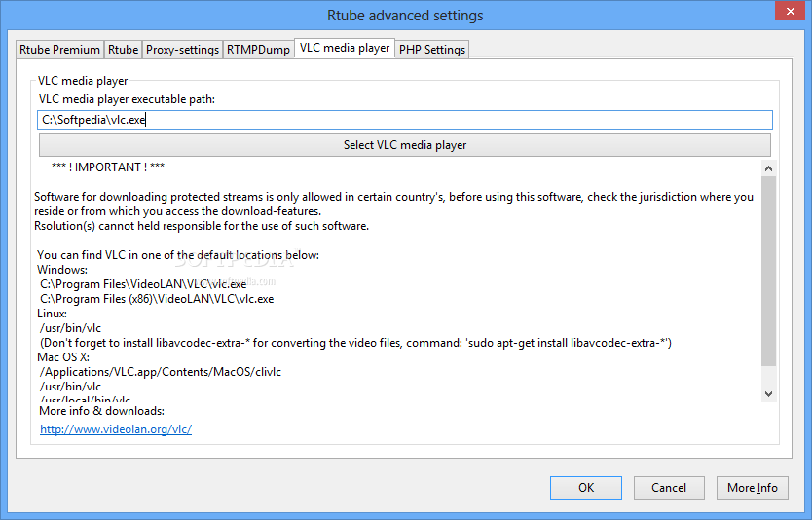This screenshot has width=812, height=520.
Task: Open the videolan.org/vlc link
Action: pos(116,429)
